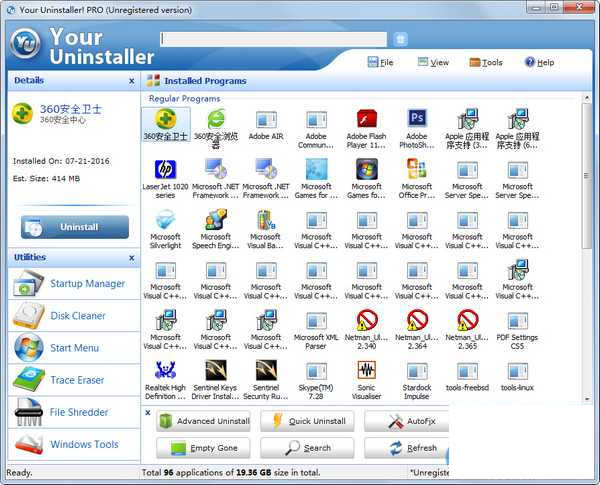This screenshot has width=600, height=485.
Task: Select the Skype(TM) 7.28 icon
Action: (x=316, y=371)
